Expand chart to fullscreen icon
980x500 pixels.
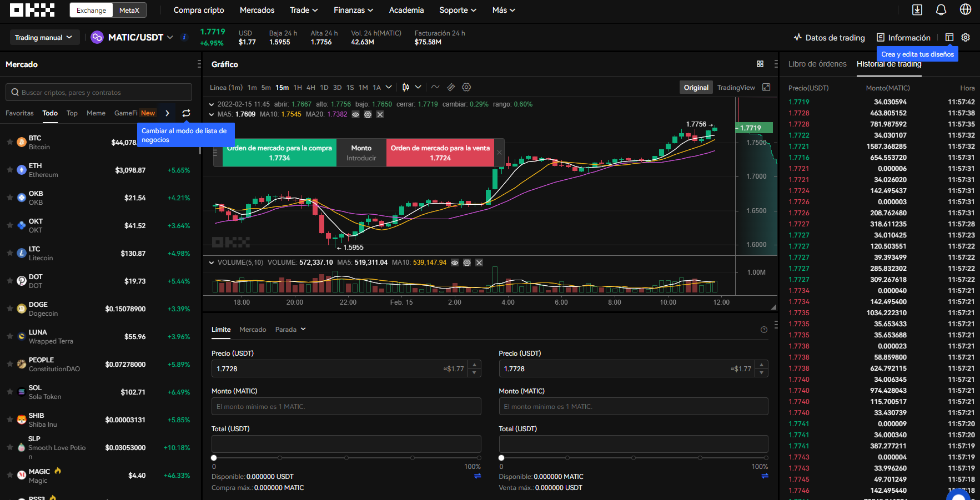point(766,87)
